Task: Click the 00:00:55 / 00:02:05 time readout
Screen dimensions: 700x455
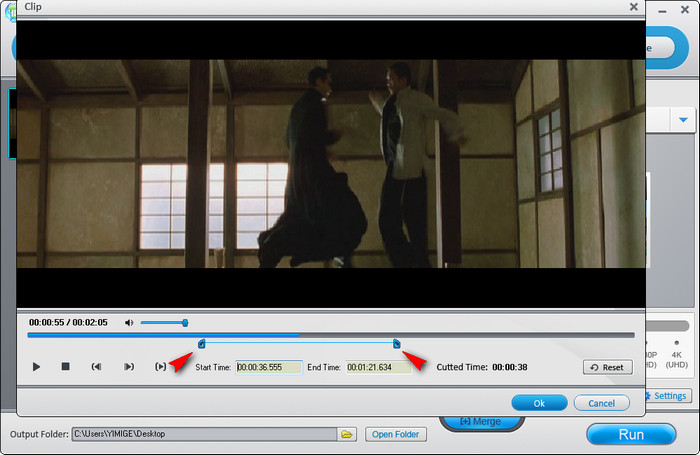Action: pos(68,322)
